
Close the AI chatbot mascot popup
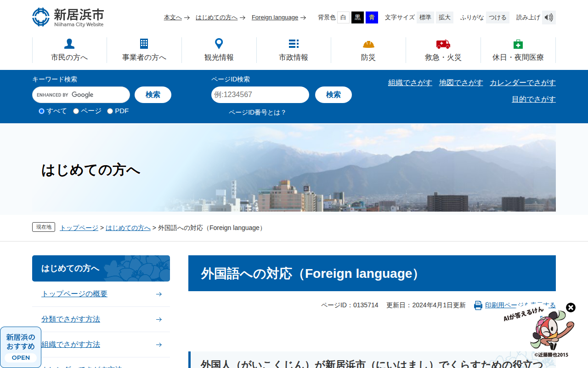tap(571, 307)
